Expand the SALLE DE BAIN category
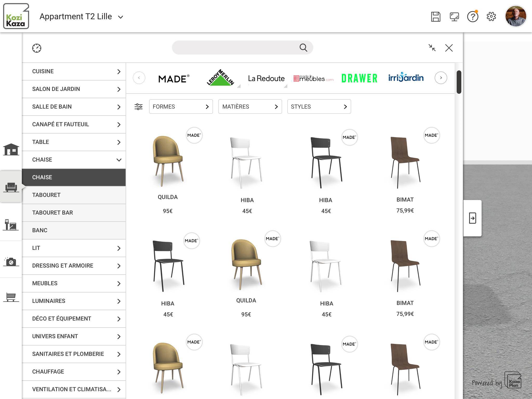The image size is (532, 399). coord(74,107)
